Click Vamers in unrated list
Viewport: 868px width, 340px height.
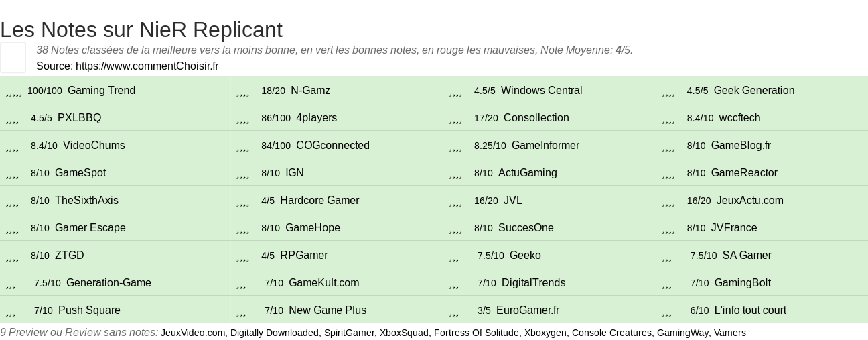[x=730, y=333]
